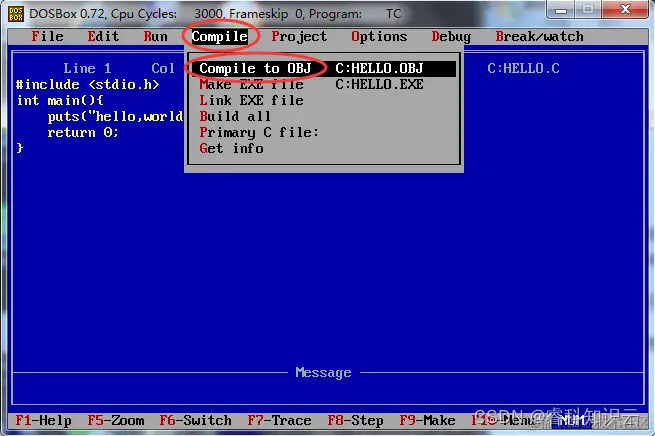Click F7-Trace in the bottom hotkey bar
This screenshot has width=655, height=436.
point(279,421)
